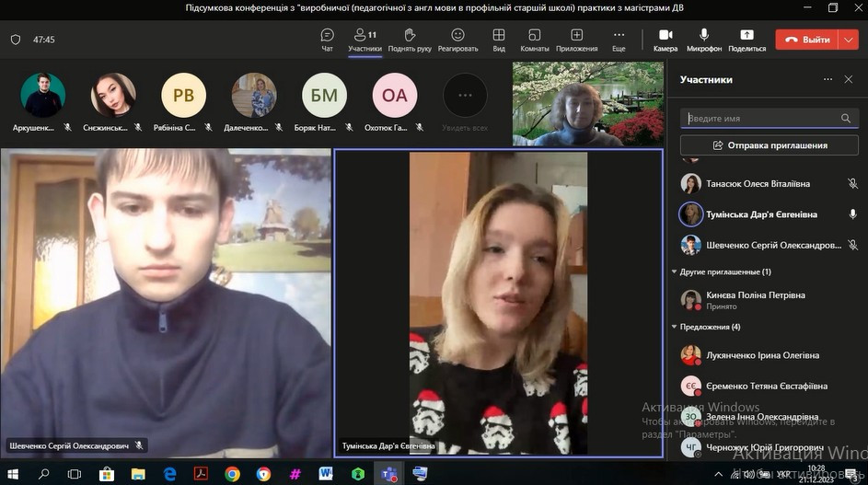Open Participants panel more options menu
The image size is (868, 485).
click(827, 80)
